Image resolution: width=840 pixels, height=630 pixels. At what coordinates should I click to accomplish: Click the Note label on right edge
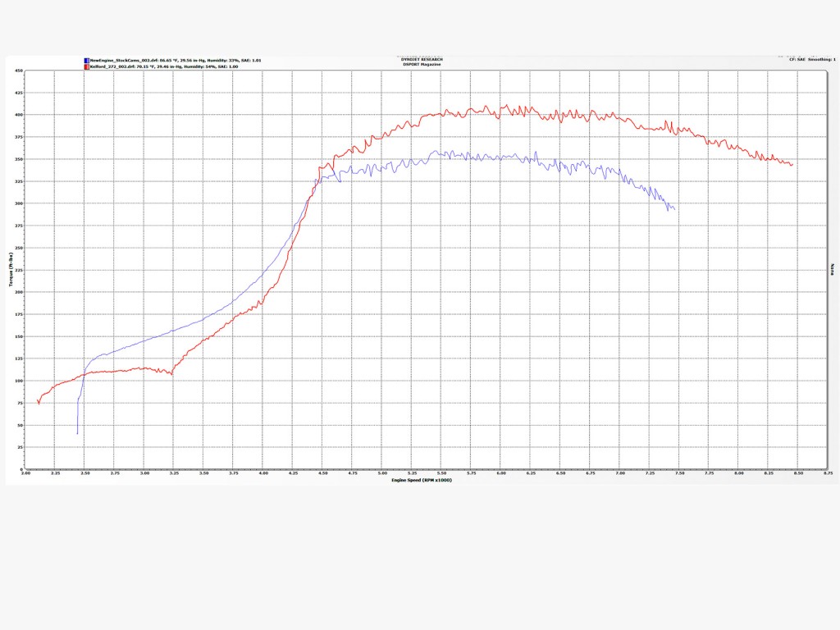click(x=833, y=269)
